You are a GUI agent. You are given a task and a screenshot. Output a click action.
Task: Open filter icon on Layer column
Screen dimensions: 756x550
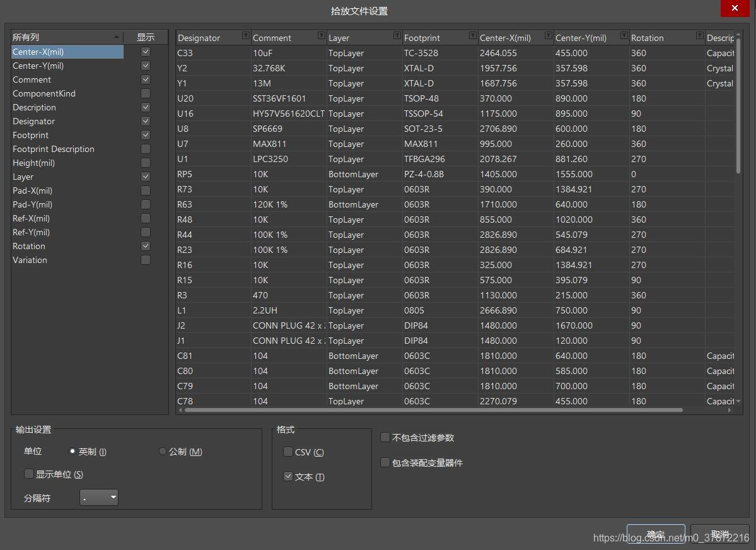(397, 36)
